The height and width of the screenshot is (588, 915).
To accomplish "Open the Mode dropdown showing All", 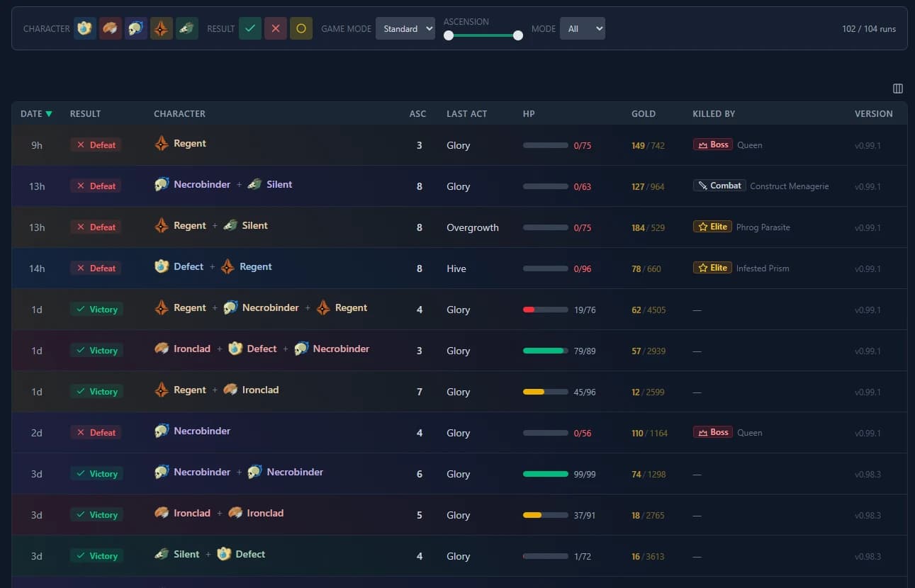I will coord(582,28).
